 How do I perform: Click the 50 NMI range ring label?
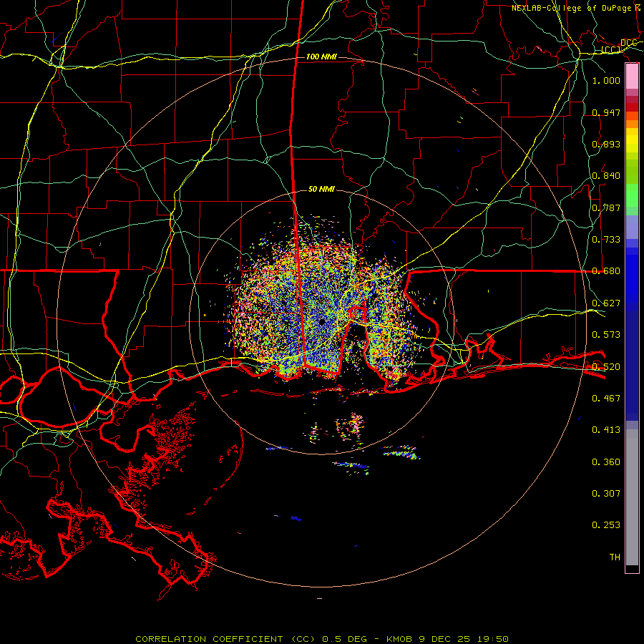coord(321,189)
